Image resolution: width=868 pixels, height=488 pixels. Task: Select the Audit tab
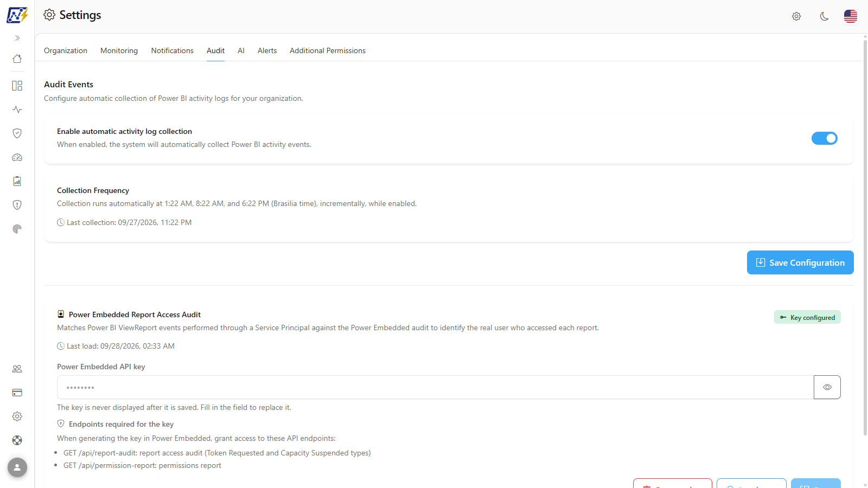(x=215, y=50)
